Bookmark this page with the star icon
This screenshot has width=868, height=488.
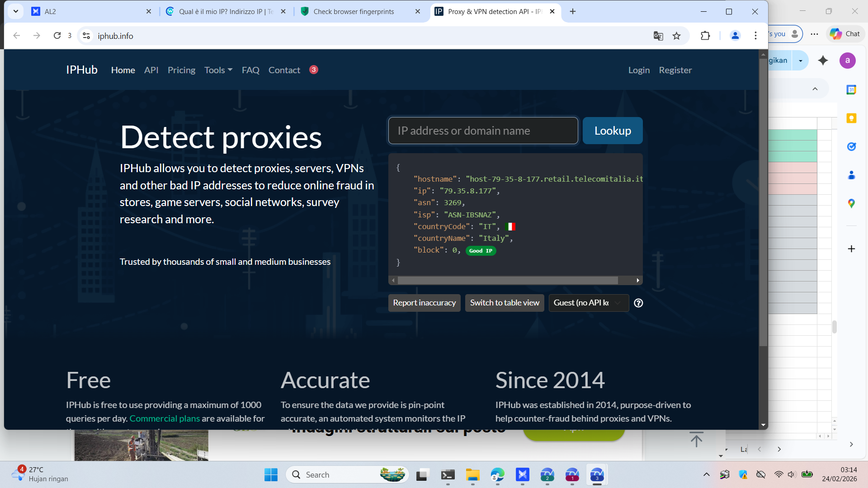pyautogui.click(x=676, y=36)
